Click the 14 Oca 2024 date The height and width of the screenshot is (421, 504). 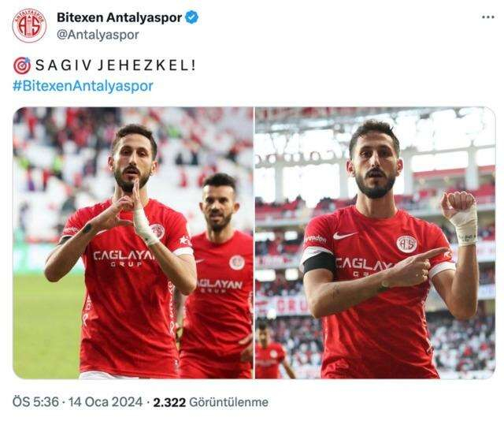pyautogui.click(x=106, y=402)
